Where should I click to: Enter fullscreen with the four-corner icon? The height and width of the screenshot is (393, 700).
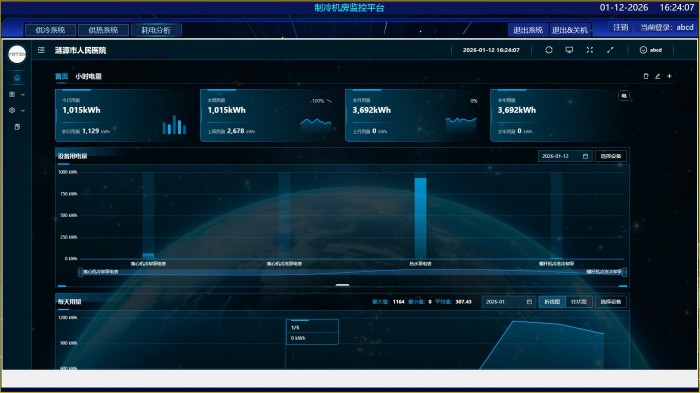point(590,50)
